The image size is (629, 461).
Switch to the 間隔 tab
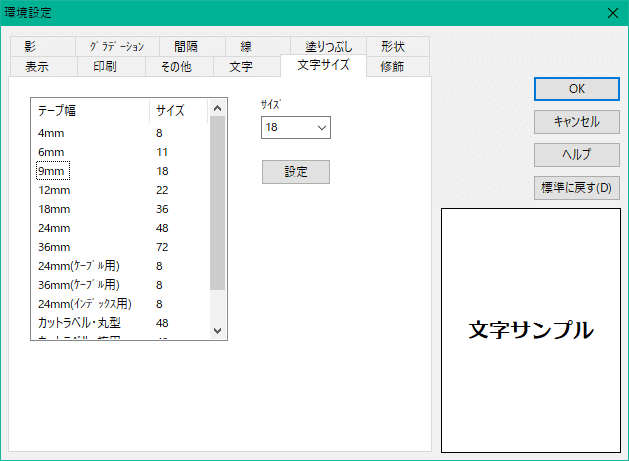click(186, 46)
